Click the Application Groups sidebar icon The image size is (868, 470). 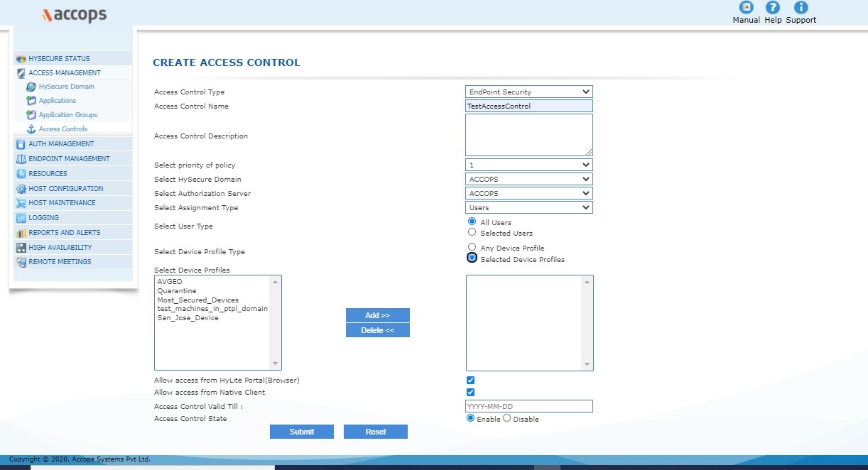[31, 115]
